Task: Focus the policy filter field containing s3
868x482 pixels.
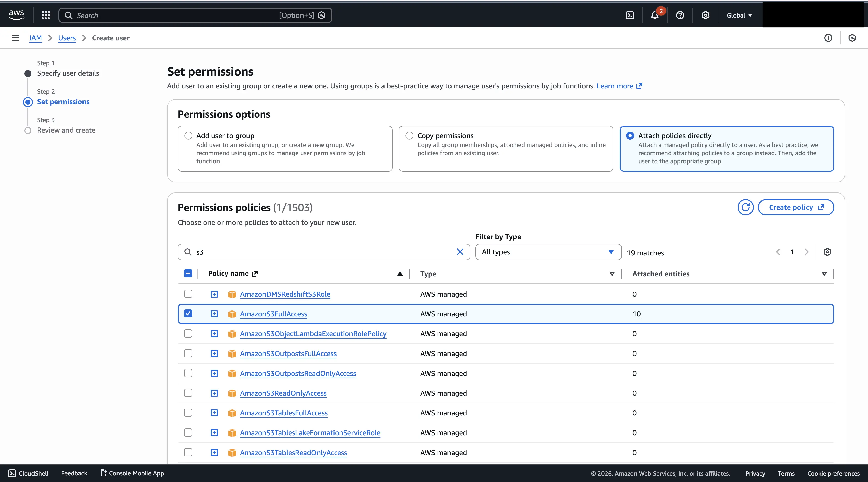Action: [x=324, y=252]
